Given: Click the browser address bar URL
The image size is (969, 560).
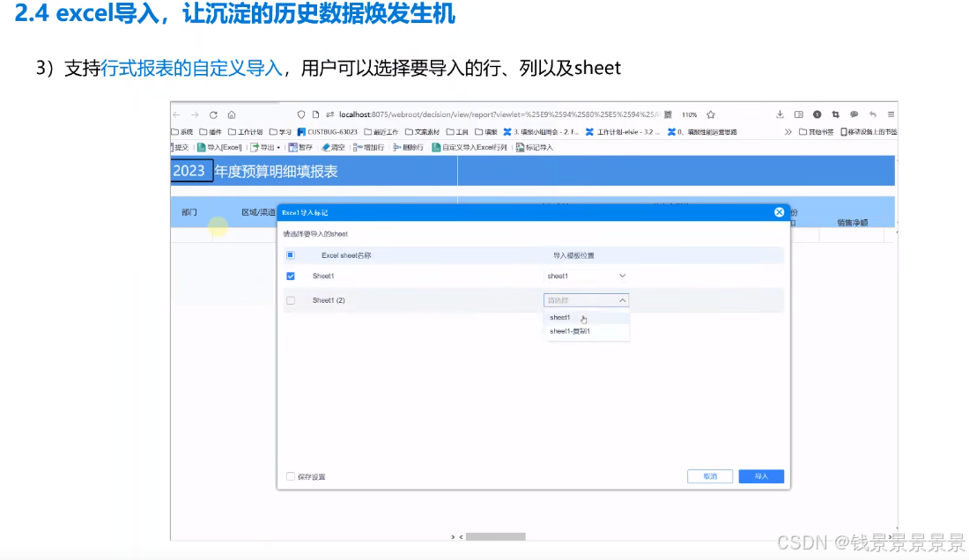Looking at the screenshot, I should (x=499, y=114).
